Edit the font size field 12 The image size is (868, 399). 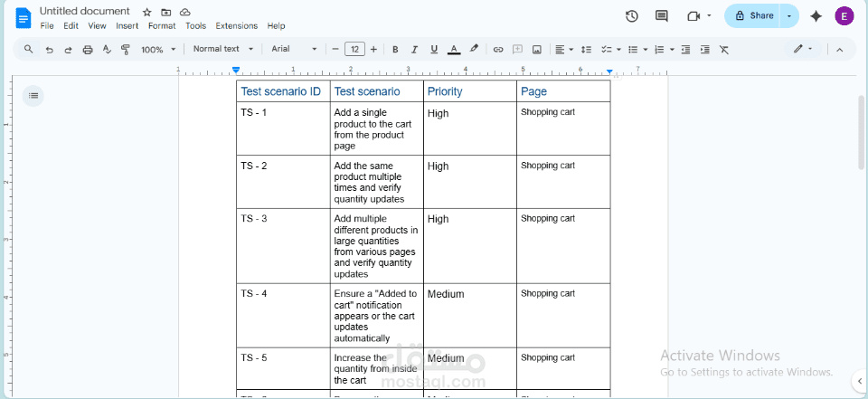(354, 50)
